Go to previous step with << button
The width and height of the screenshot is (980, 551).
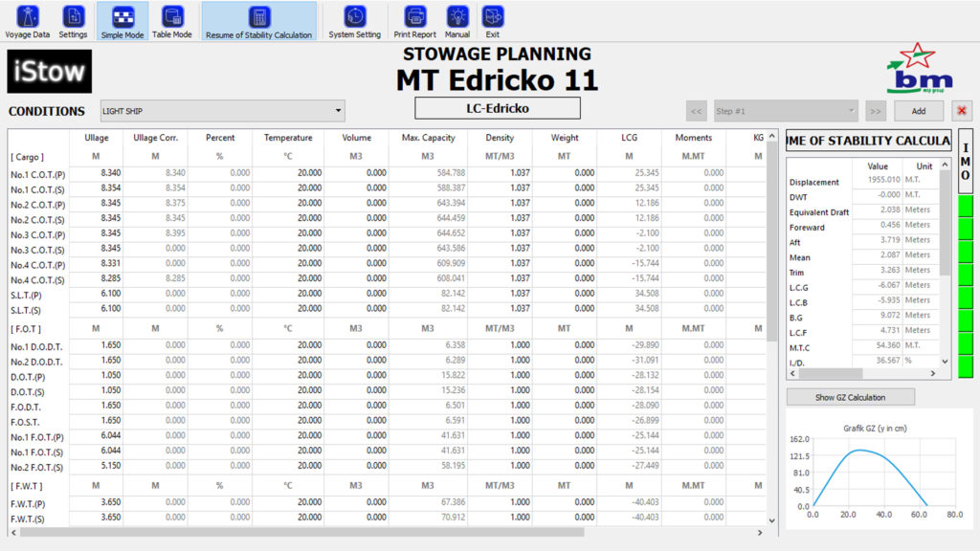pos(697,111)
